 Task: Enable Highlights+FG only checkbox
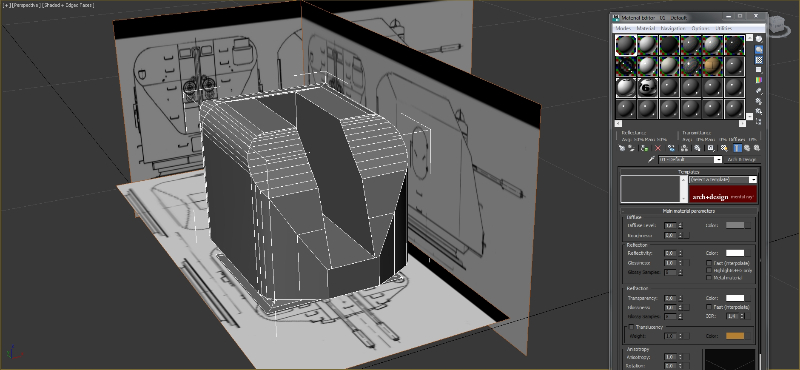pyautogui.click(x=709, y=270)
